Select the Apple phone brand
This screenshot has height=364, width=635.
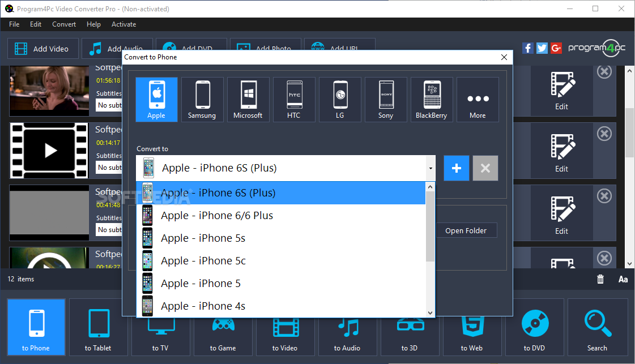tap(156, 100)
